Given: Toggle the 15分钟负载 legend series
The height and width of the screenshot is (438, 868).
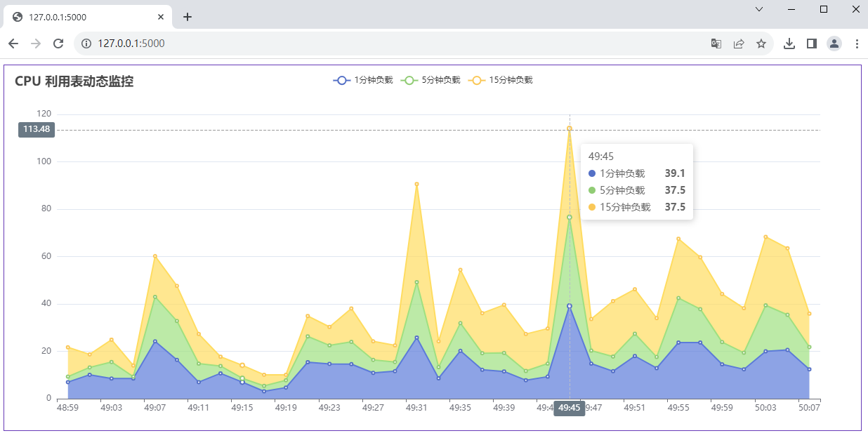Looking at the screenshot, I should pyautogui.click(x=502, y=80).
